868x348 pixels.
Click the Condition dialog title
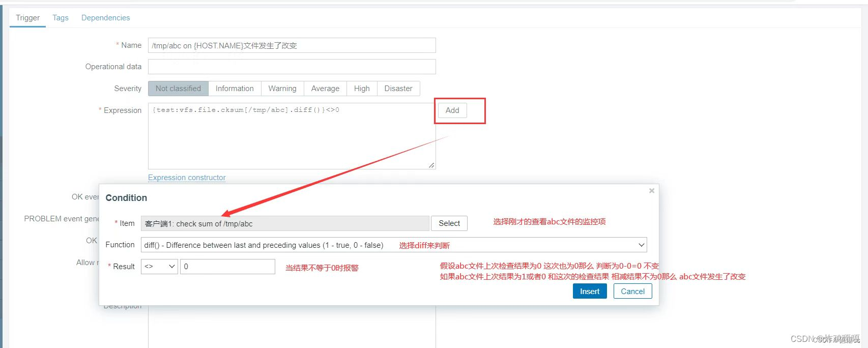click(126, 198)
